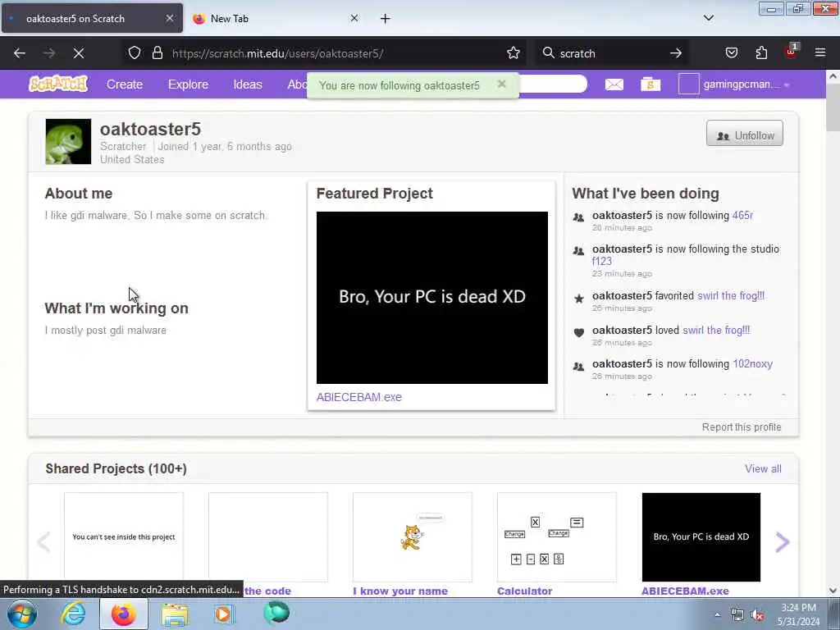This screenshot has width=840, height=630.
Task: Open the Ideas menu item
Action: [248, 84]
